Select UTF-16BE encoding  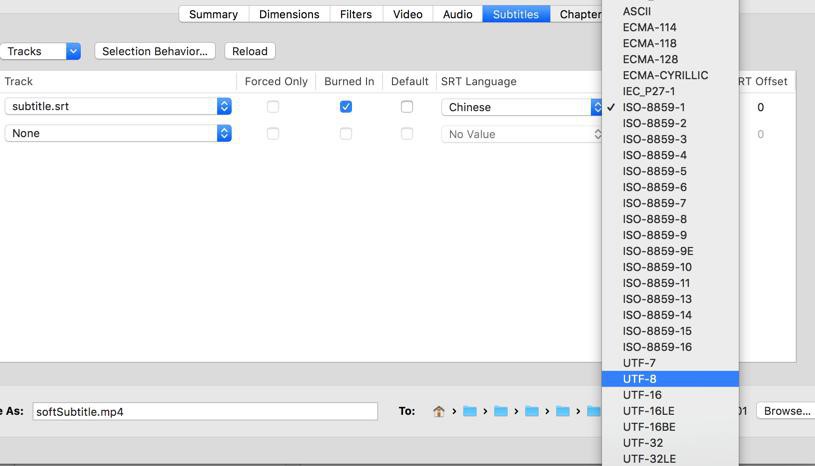(670, 427)
